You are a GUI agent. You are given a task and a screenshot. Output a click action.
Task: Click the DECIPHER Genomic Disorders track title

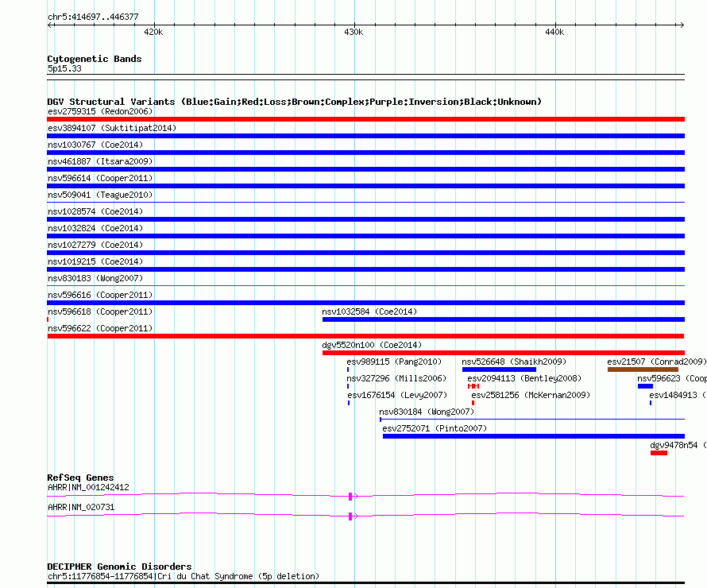pyautogui.click(x=119, y=567)
